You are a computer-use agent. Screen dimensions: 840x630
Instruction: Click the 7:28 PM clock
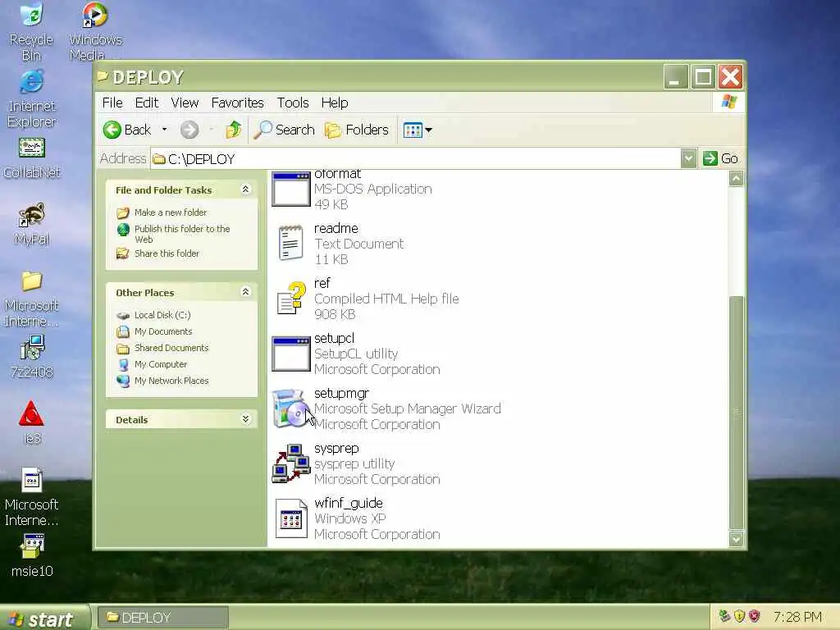point(797,617)
